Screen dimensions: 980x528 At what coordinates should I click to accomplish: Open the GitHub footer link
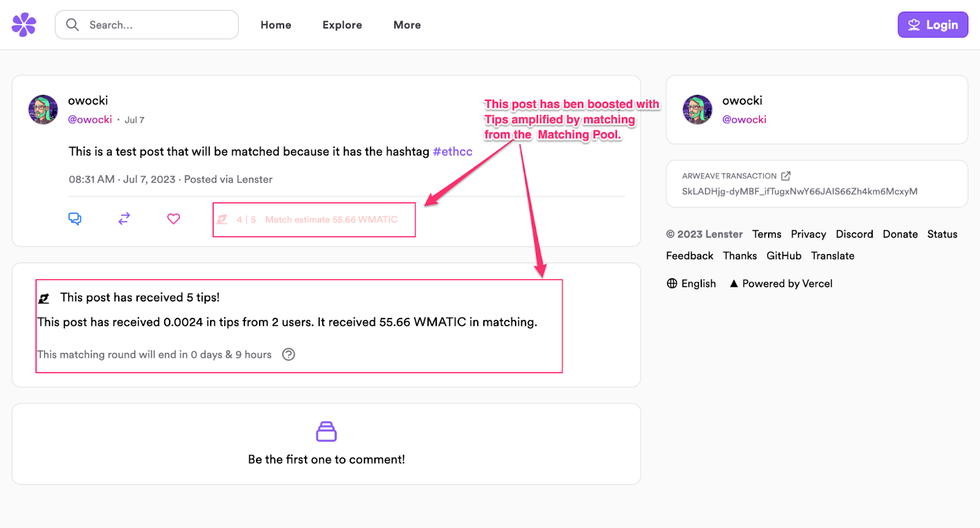tap(783, 255)
